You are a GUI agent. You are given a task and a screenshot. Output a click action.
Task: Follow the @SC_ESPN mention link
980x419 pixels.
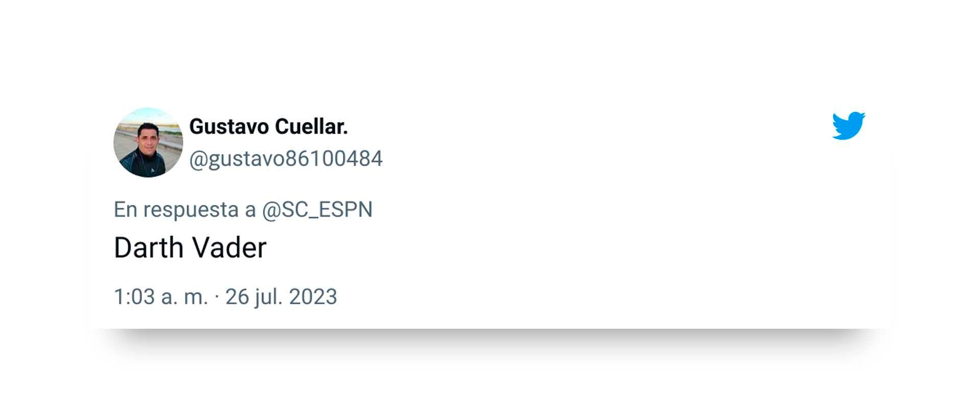pos(317,209)
